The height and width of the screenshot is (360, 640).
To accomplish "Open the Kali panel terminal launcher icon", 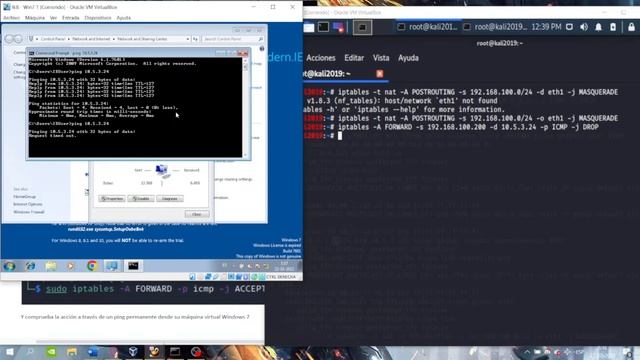I will (x=323, y=27).
